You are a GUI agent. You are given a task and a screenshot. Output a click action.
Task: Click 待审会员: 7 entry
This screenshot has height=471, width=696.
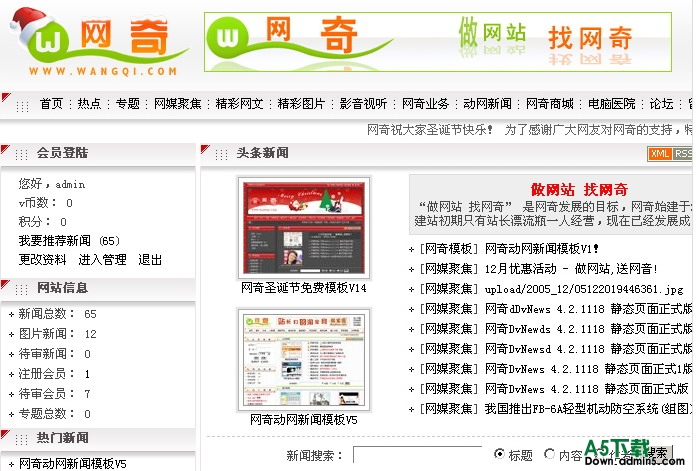(x=54, y=394)
